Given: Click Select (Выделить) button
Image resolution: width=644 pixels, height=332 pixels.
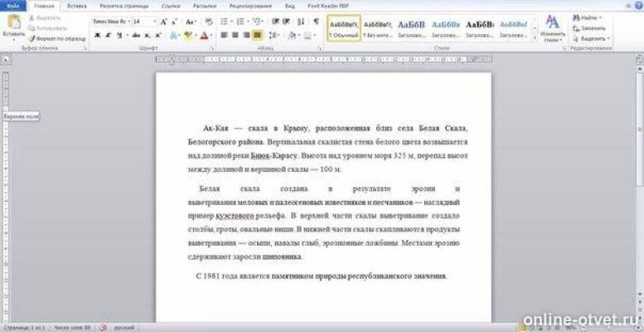Looking at the screenshot, I should point(591,38).
